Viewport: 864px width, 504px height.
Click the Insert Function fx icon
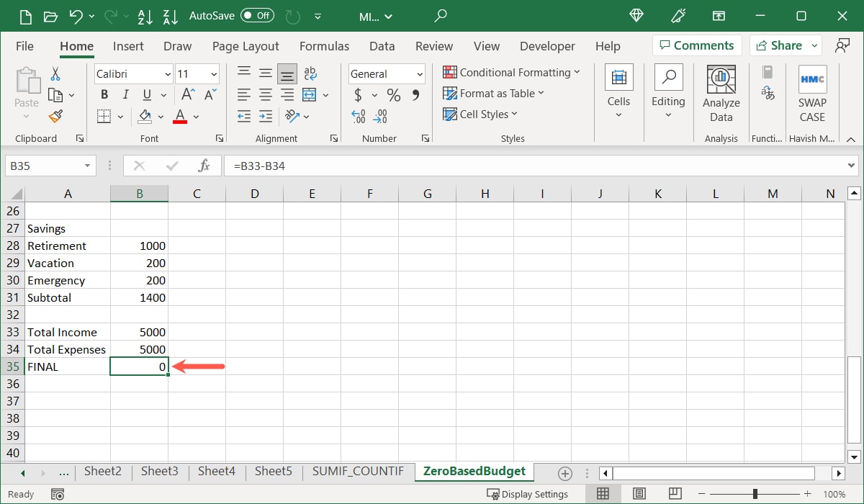point(204,166)
